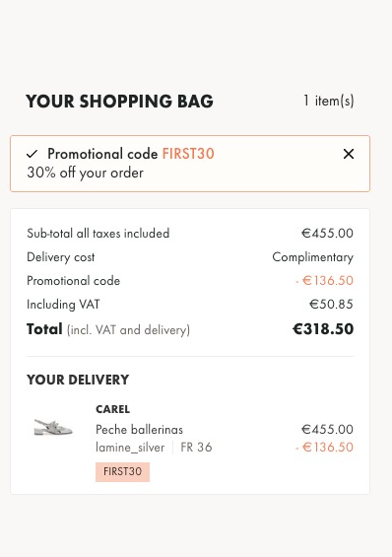Click the Peche ballerinas product name
Screen dimensions: 392x557
[x=139, y=430]
